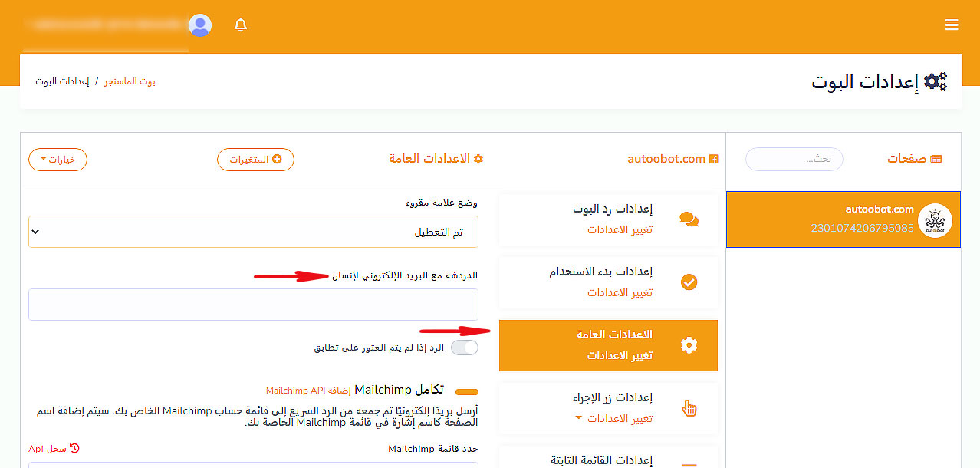Click the autoobot.com page logo thumbnail
This screenshot has width=980, height=468.
[934, 219]
